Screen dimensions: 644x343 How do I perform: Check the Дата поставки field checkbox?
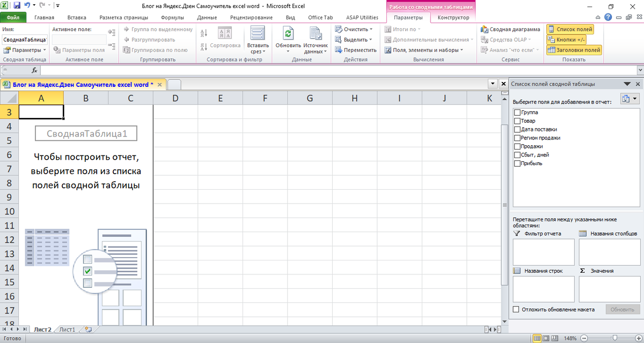517,129
